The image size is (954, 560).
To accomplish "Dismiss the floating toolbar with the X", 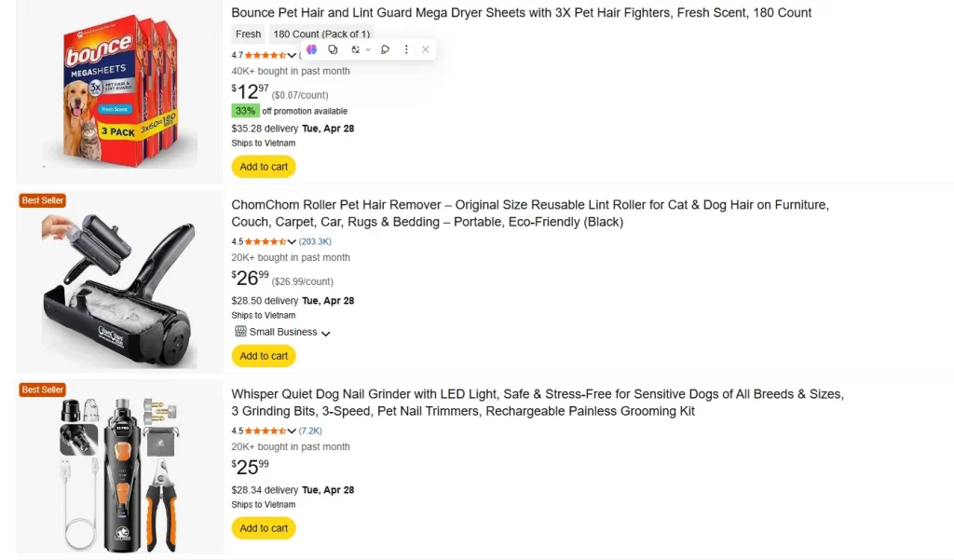I will [426, 49].
